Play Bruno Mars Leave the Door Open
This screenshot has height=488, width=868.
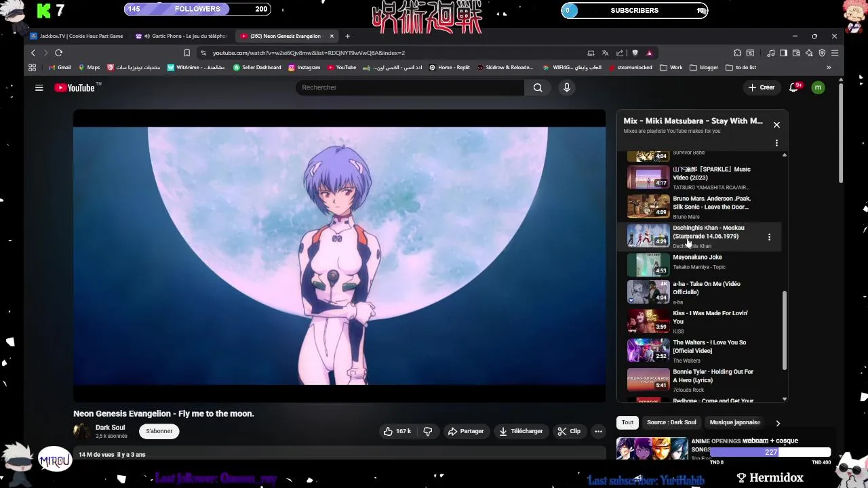point(701,207)
